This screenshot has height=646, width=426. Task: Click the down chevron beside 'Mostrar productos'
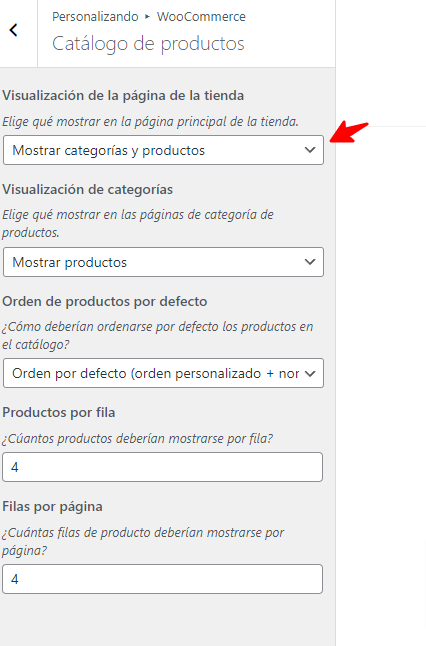pyautogui.click(x=310, y=262)
